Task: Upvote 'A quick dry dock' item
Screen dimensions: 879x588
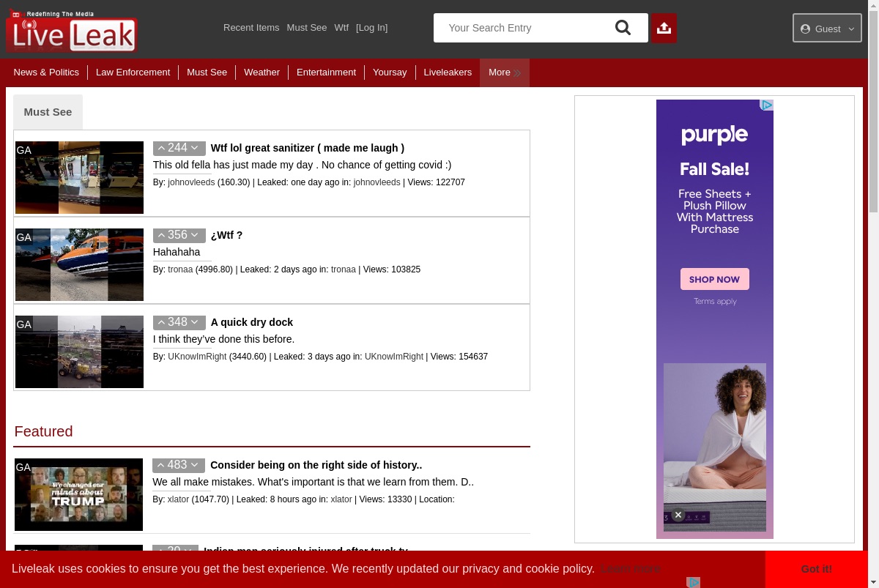Action: [x=161, y=322]
